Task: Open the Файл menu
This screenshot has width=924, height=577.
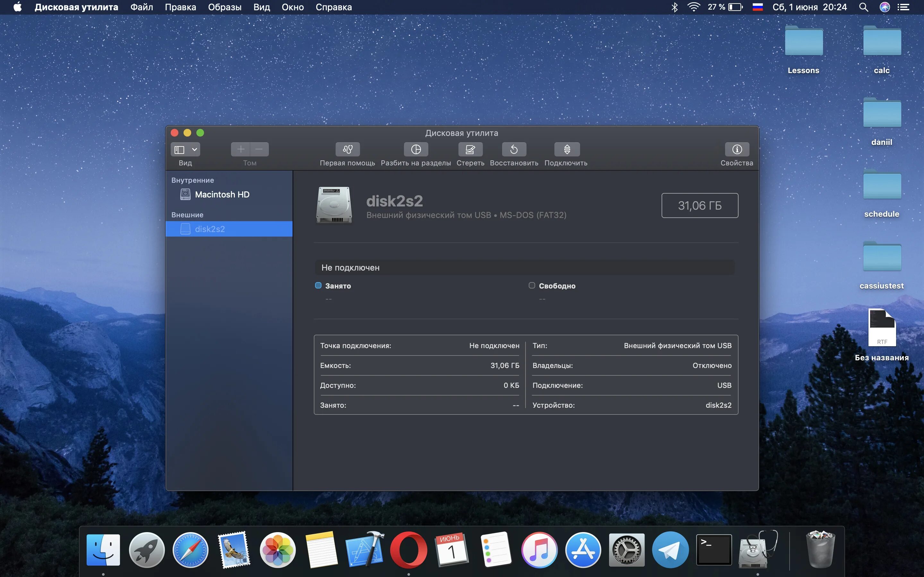Action: coord(141,7)
